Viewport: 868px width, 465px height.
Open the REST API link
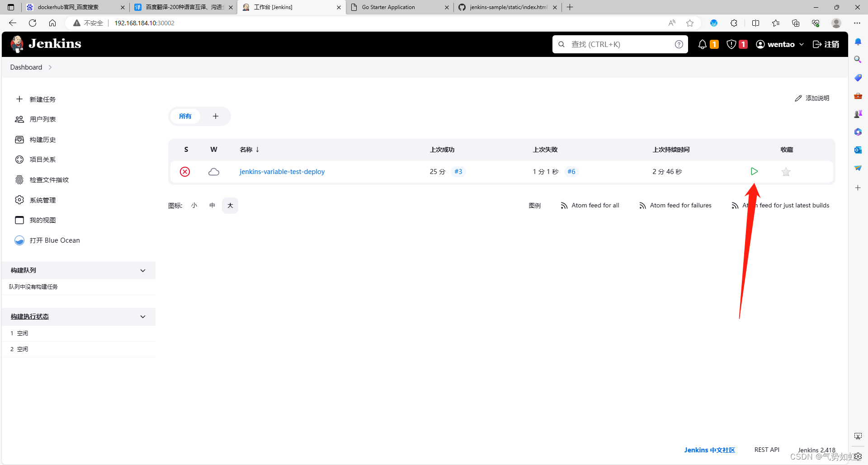pyautogui.click(x=767, y=450)
